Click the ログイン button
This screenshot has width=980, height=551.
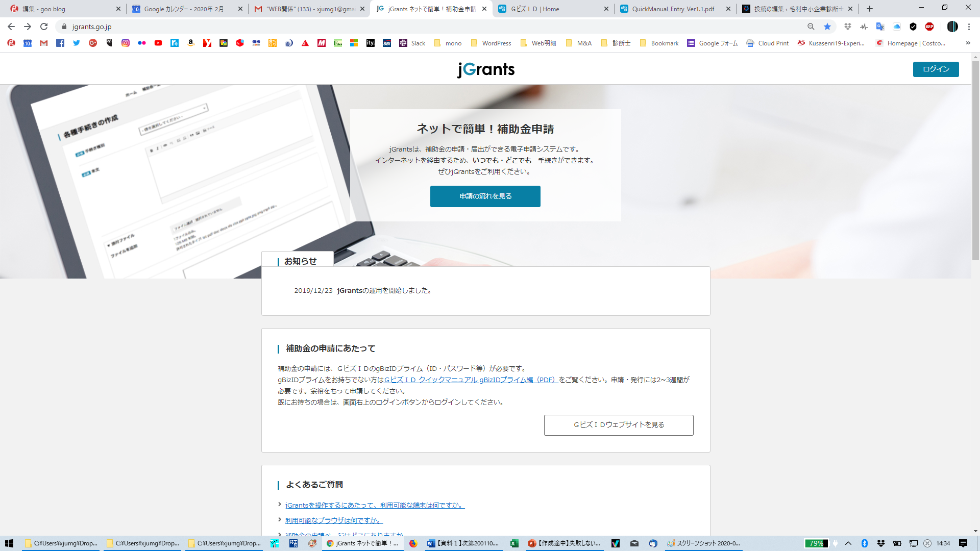(936, 69)
